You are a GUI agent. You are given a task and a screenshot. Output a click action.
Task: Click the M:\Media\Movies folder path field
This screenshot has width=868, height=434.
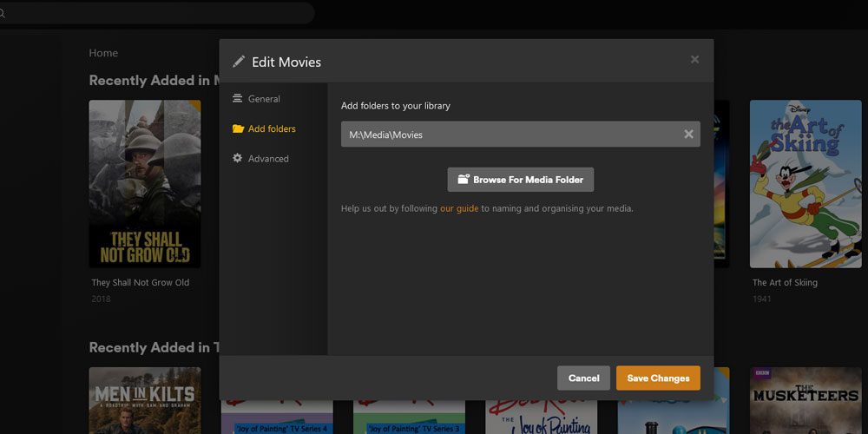coord(520,134)
